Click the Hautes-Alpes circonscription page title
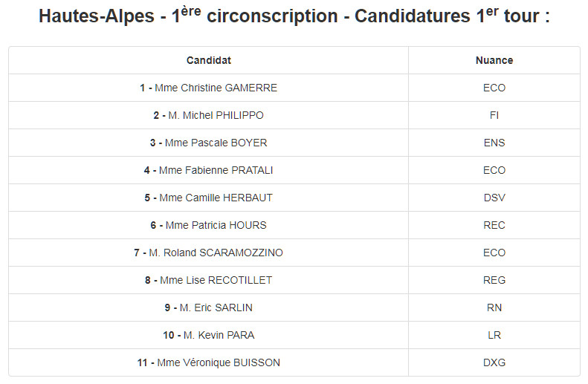This screenshot has height=384, width=588. [x=294, y=16]
